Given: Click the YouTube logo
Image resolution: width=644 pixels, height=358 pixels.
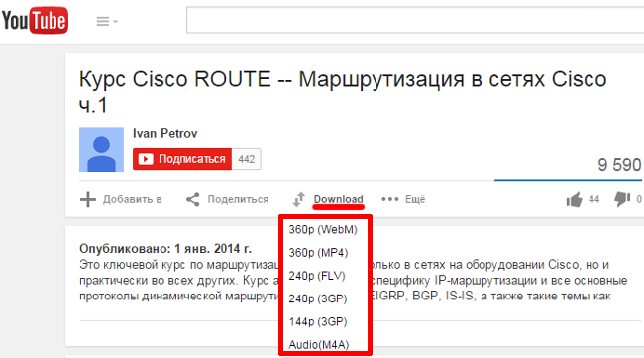Looking at the screenshot, I should click(x=35, y=20).
